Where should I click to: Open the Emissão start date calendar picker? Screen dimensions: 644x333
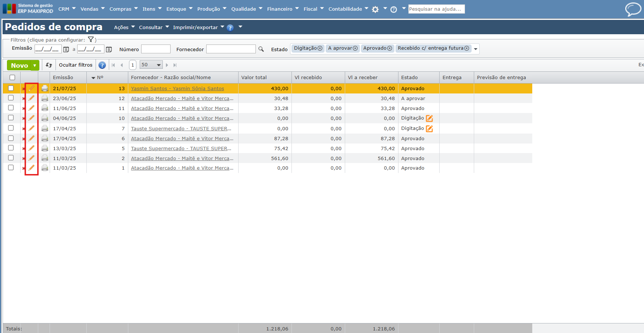(x=66, y=49)
